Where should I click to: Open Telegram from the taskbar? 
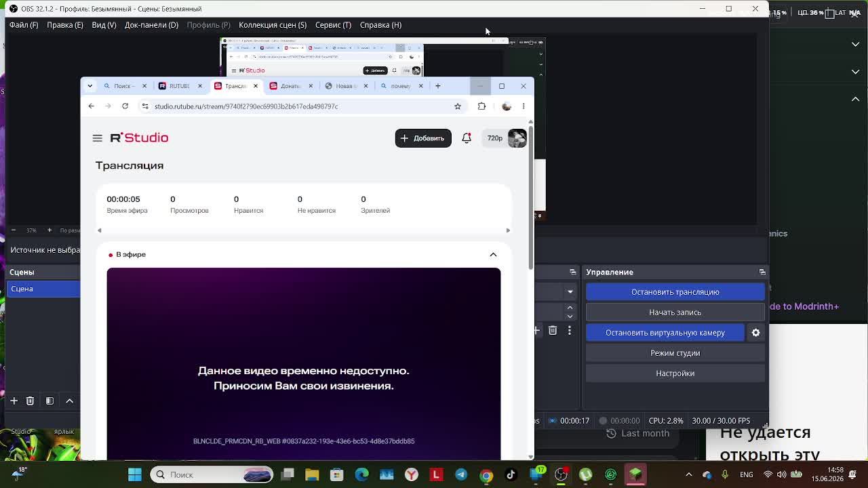[461, 474]
